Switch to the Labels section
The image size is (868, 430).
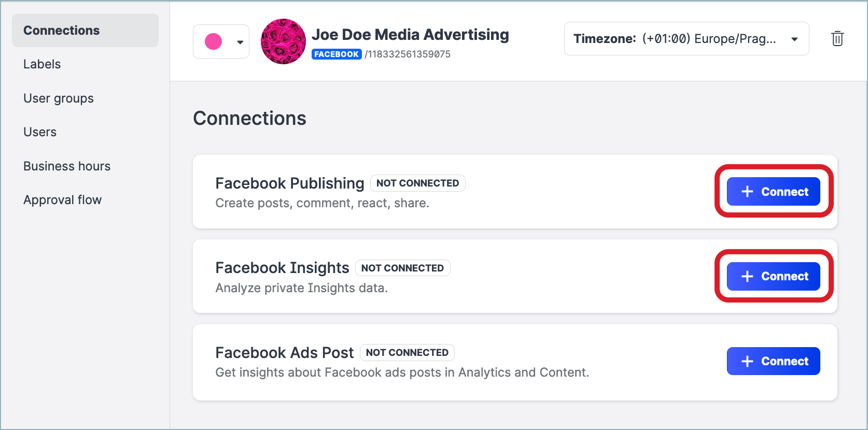pyautogui.click(x=41, y=64)
